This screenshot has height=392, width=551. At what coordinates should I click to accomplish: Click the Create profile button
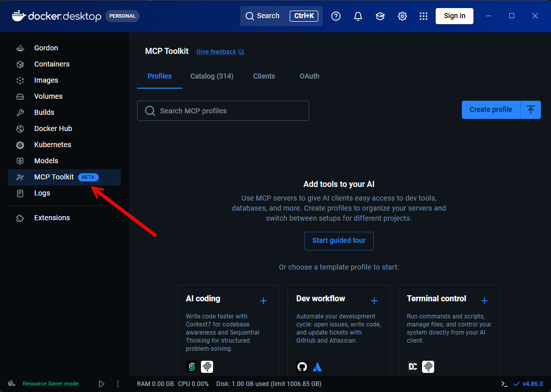[491, 110]
